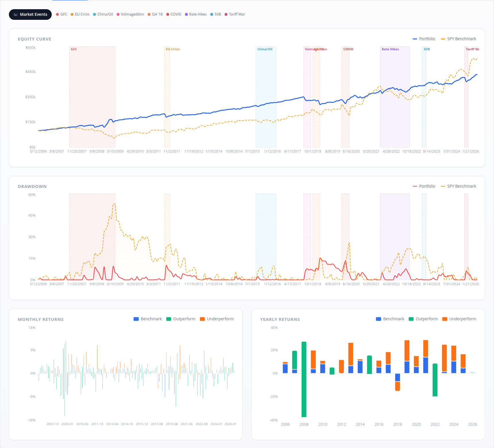Toggle the Volmageddon event chip

point(130,14)
